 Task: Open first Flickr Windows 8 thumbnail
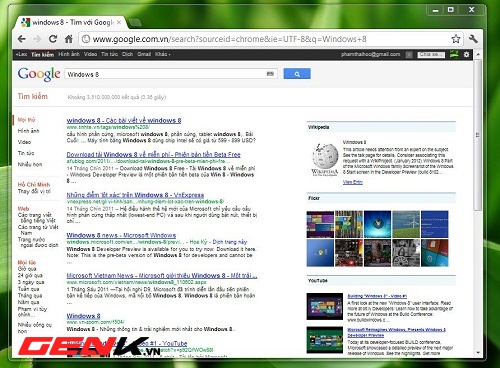[x=320, y=224]
